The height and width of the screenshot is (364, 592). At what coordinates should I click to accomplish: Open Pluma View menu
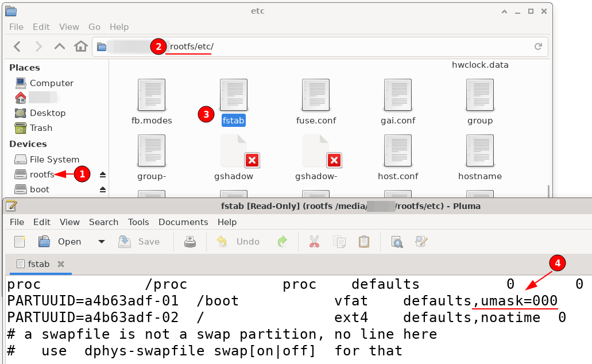(x=69, y=222)
